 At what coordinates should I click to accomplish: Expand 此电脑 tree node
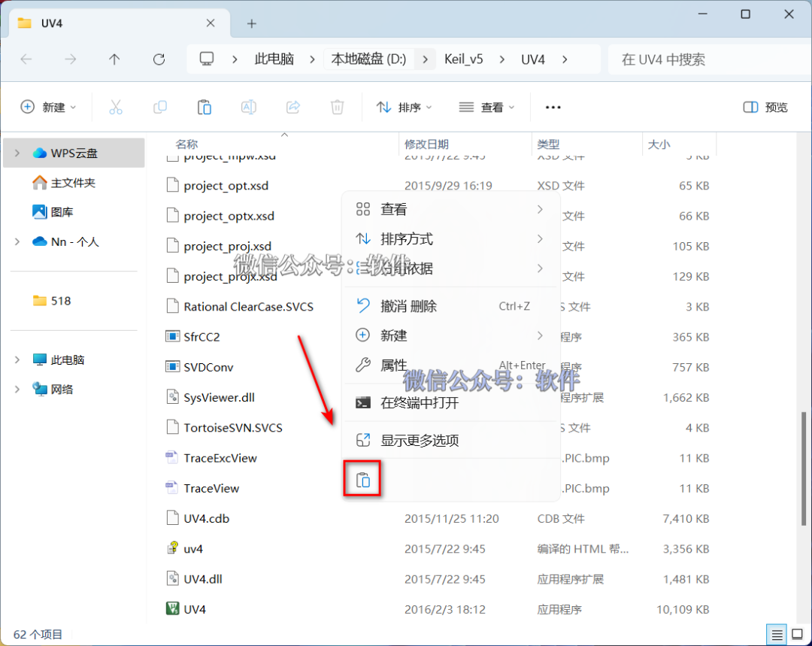coord(17,359)
